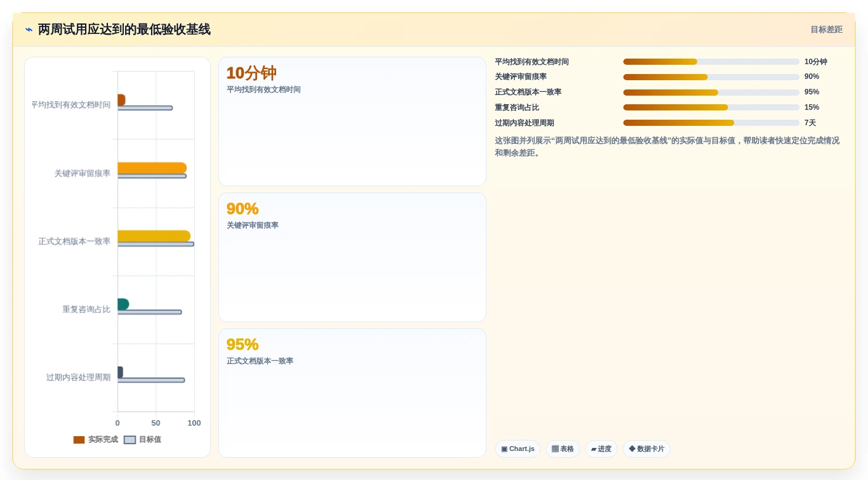
Task: Open the 90% data card
Action: tap(352, 257)
